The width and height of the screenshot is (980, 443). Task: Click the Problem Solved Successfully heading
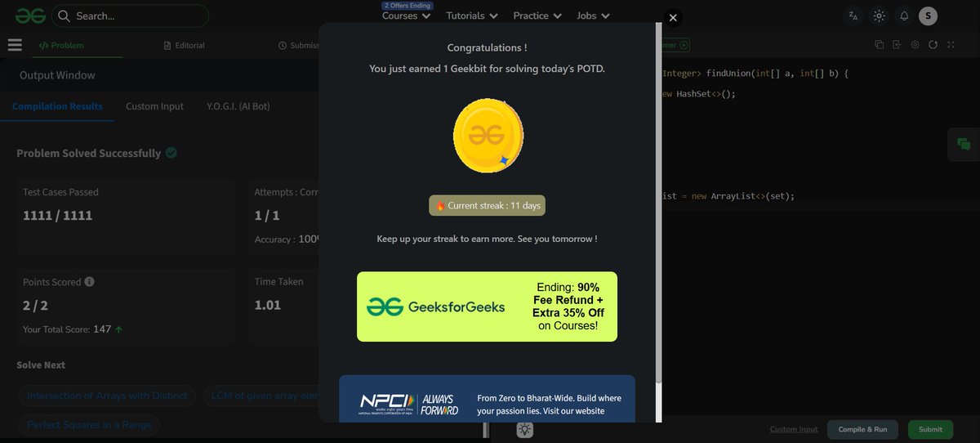click(89, 153)
